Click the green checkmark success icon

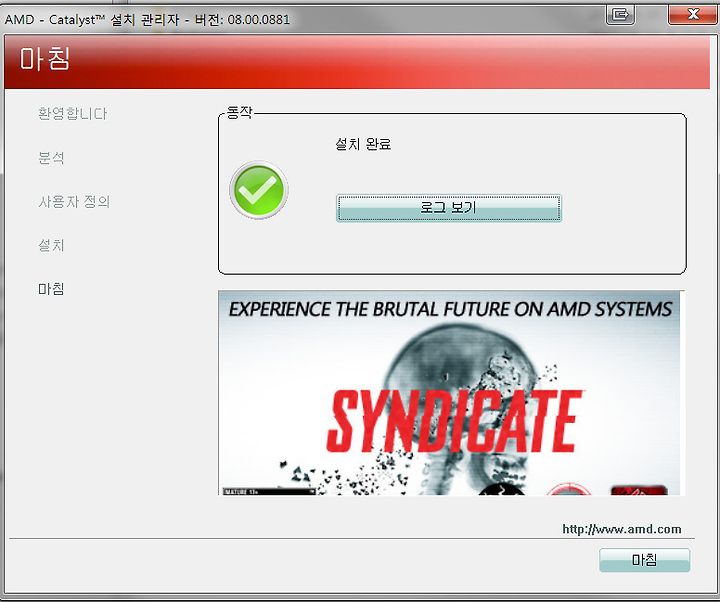coord(259,190)
